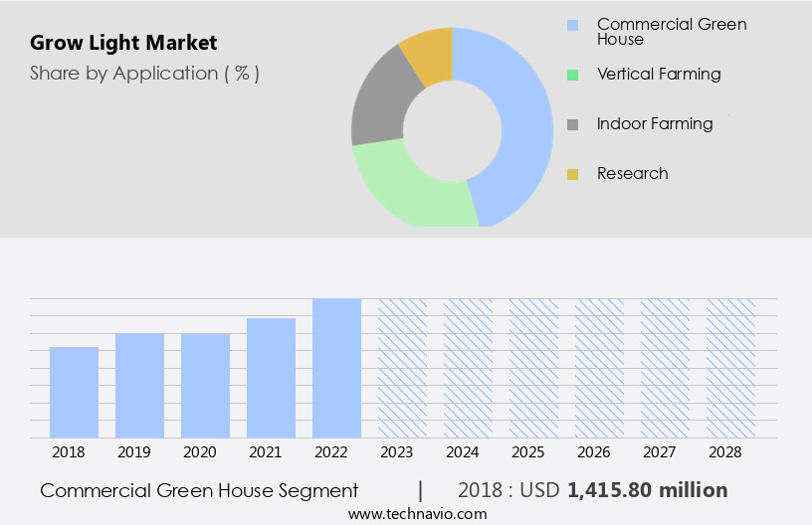
Task: Click the hatched 2028 forecast bar
Action: [x=730, y=368]
